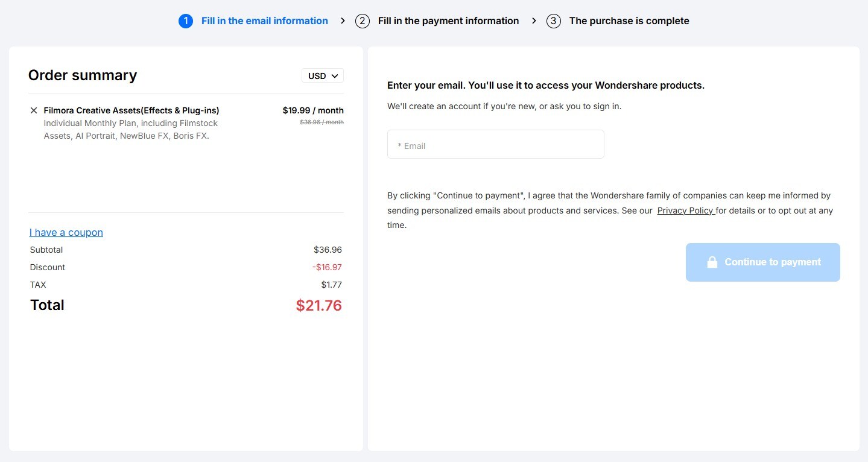Open the USD currency dropdown

(x=323, y=76)
